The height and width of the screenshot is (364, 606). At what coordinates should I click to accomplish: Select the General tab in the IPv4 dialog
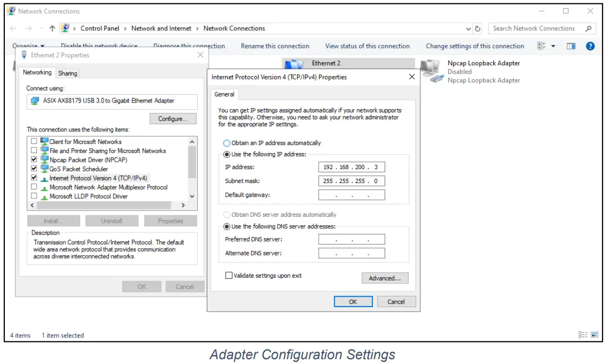pyautogui.click(x=224, y=94)
